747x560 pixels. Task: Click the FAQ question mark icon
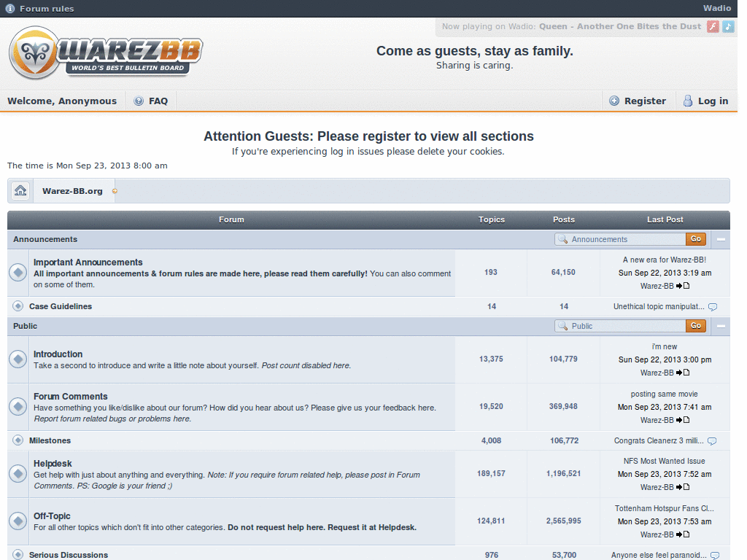point(138,101)
